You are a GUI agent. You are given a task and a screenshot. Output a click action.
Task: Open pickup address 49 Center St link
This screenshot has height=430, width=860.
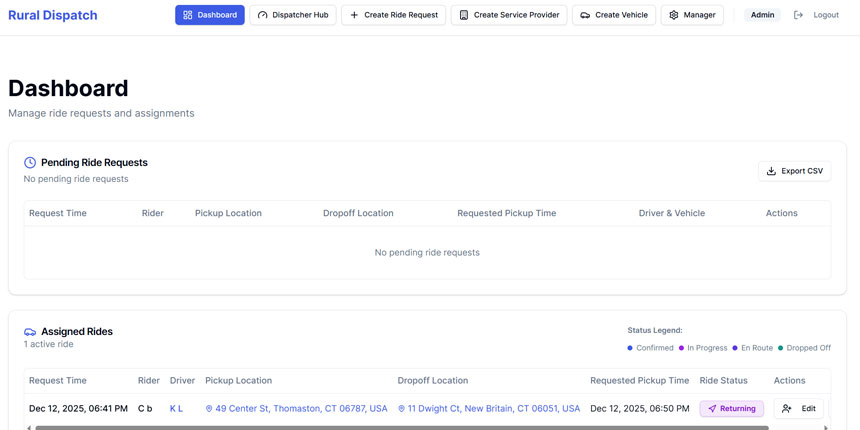(296, 409)
